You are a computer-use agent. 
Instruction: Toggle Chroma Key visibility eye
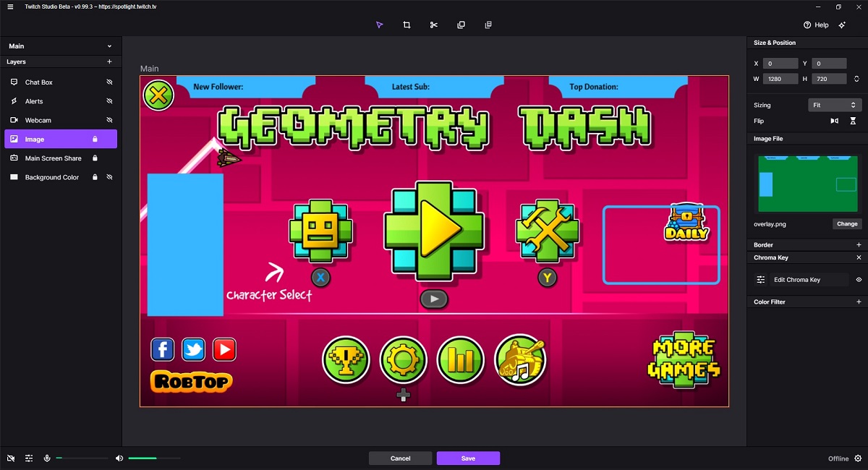click(859, 280)
